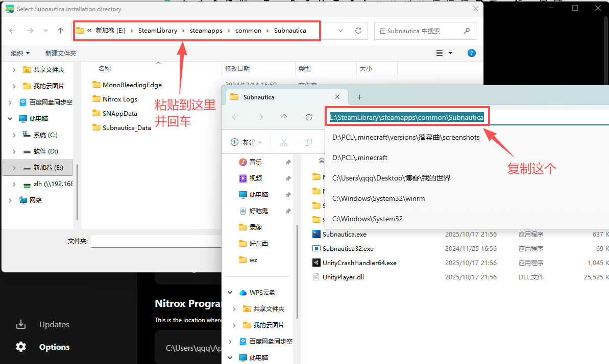Select Options in the Nitrox sidebar

(54, 347)
